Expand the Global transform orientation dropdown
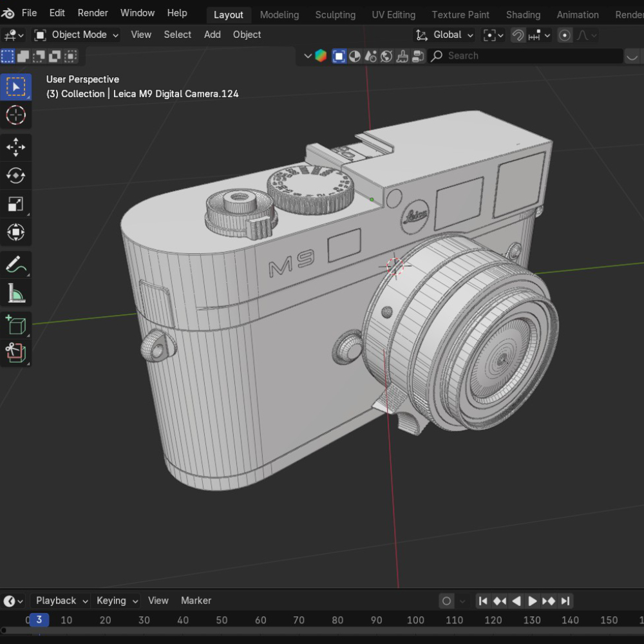 (445, 35)
